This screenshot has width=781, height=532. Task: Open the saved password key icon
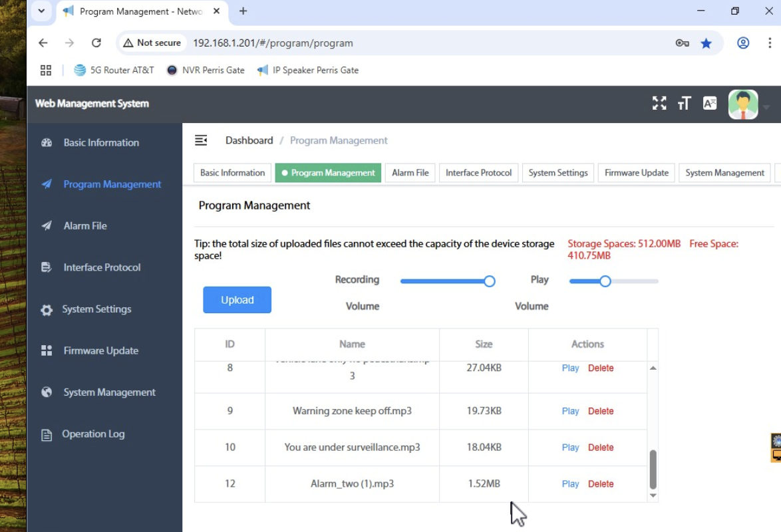point(683,43)
